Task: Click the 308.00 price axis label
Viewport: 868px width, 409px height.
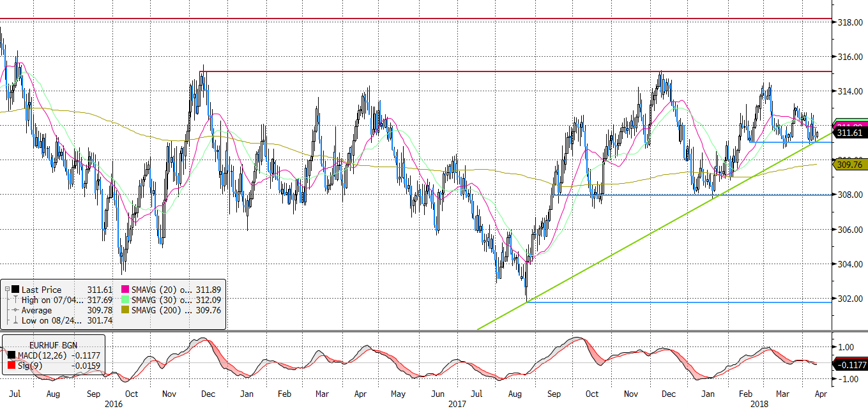Action: pyautogui.click(x=849, y=195)
